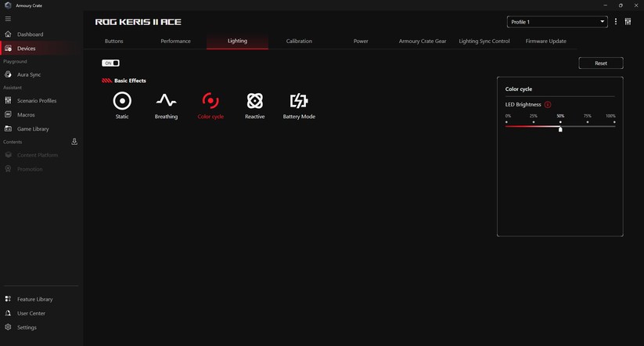Switch to the Calibration tab
This screenshot has width=644, height=346.
299,41
